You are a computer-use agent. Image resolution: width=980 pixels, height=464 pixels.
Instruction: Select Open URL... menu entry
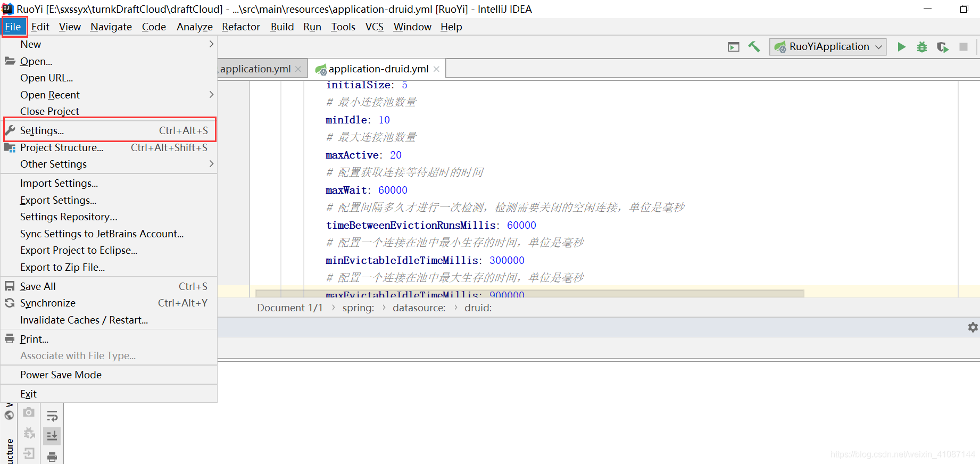(109, 78)
